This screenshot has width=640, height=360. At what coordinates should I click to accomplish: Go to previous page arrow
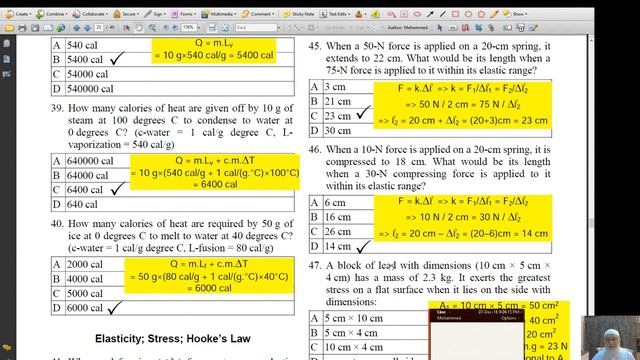click(76, 28)
